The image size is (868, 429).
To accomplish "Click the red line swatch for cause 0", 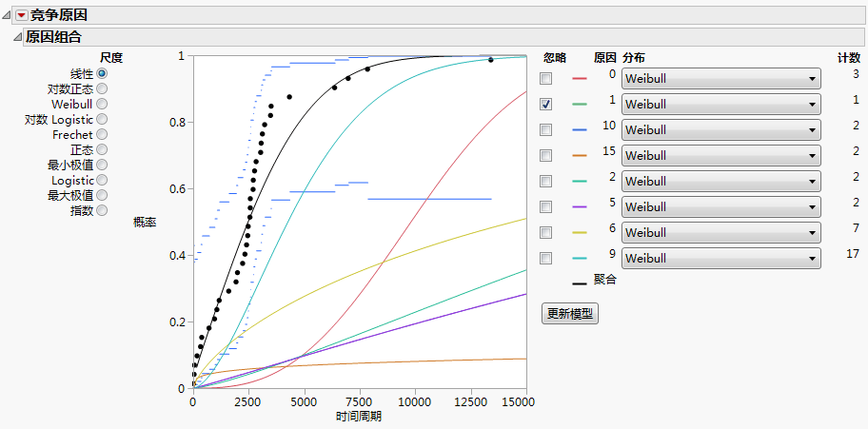I will (x=579, y=79).
